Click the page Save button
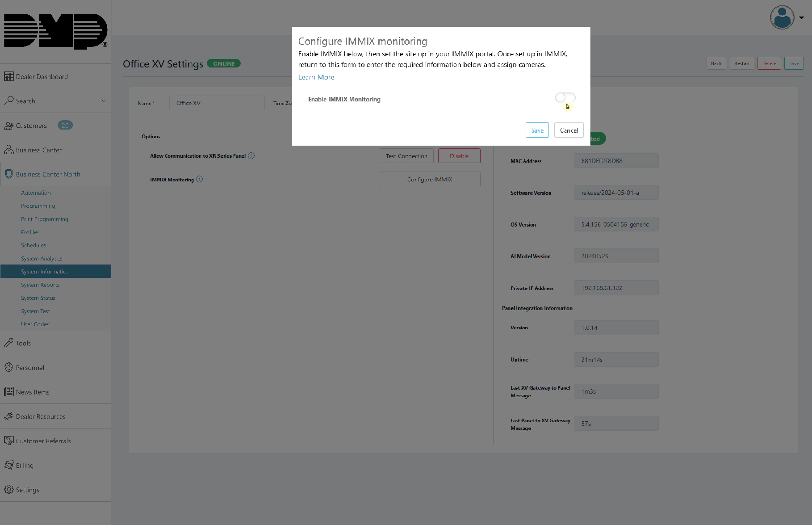 [794, 63]
